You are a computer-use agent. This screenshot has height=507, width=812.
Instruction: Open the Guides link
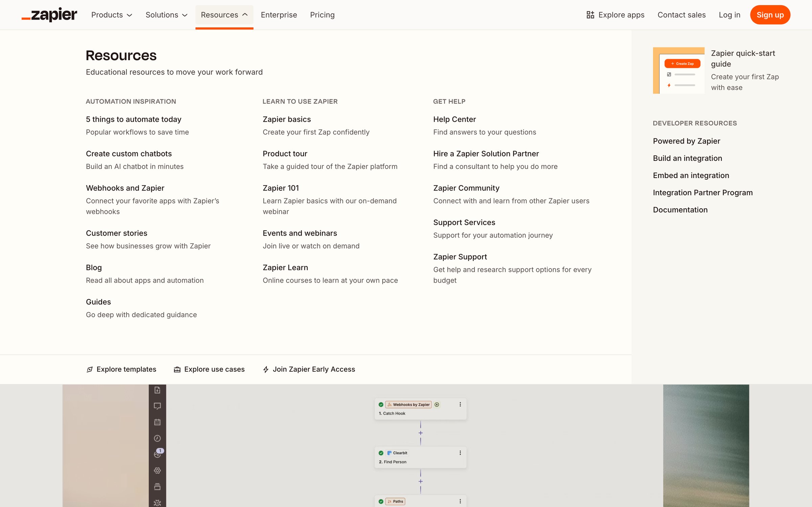tap(98, 302)
